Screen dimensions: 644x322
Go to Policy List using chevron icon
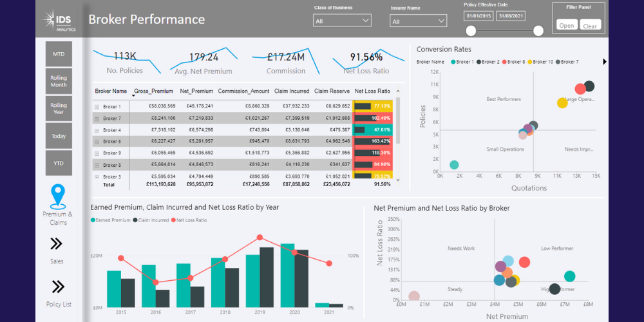click(58, 287)
